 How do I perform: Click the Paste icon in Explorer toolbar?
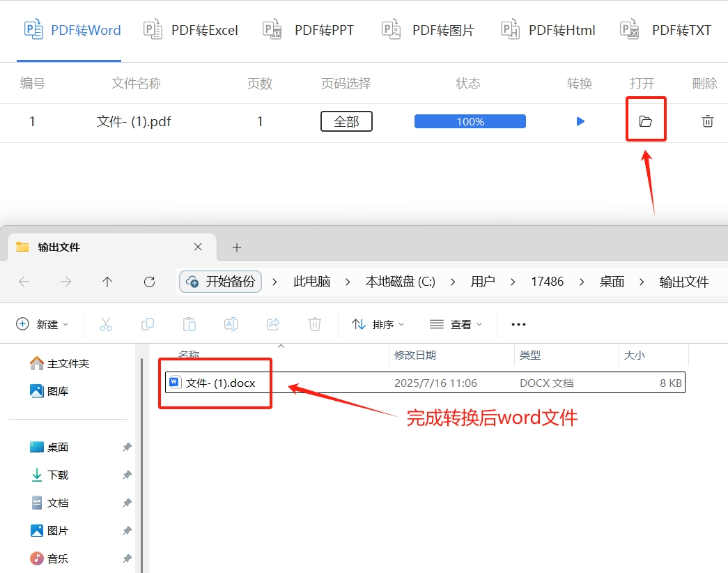189,323
